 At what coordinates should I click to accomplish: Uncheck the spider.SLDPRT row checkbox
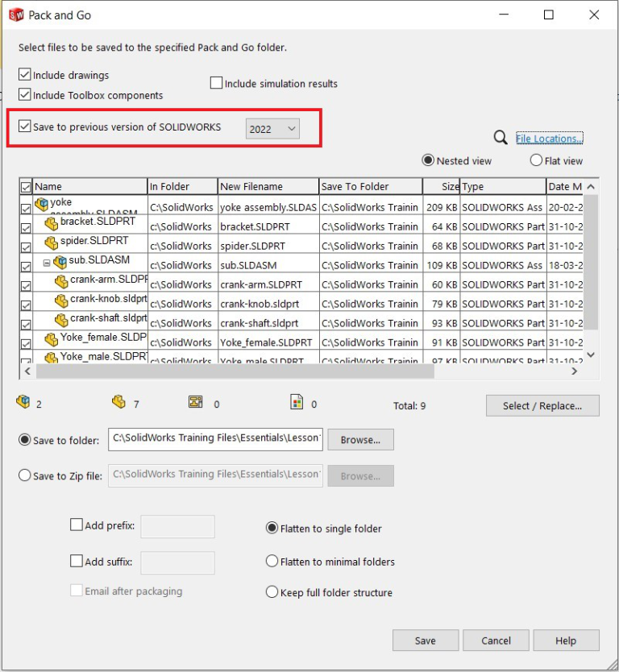point(26,247)
